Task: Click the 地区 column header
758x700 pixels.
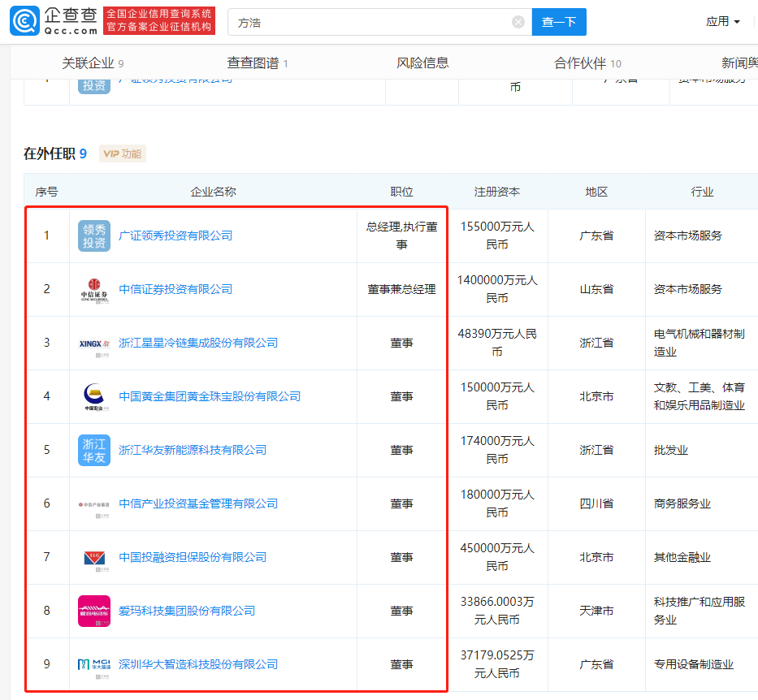Action: (596, 192)
